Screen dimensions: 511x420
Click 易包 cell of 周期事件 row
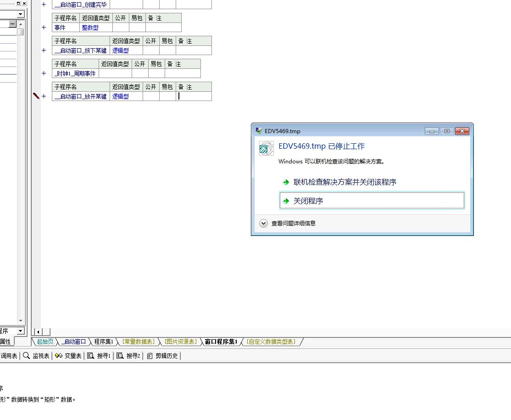pos(156,73)
